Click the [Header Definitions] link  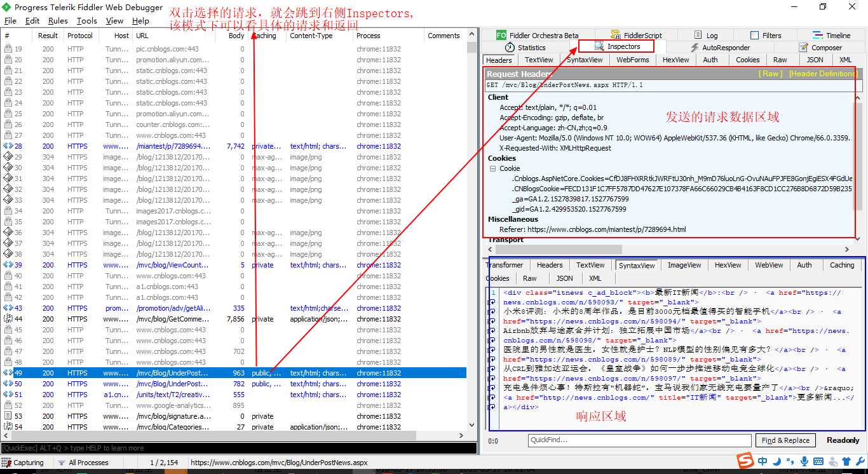pyautogui.click(x=822, y=74)
